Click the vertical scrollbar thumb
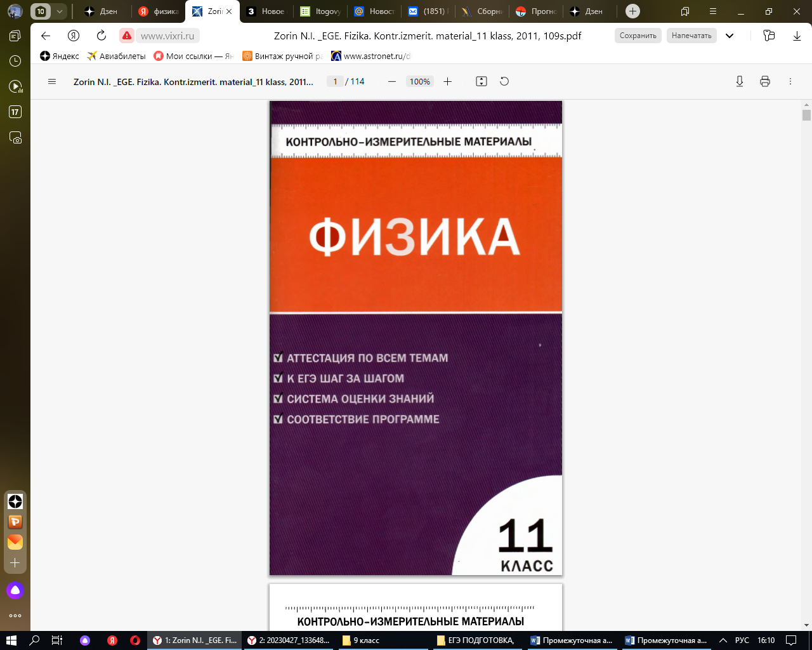812x650 pixels. tap(806, 115)
